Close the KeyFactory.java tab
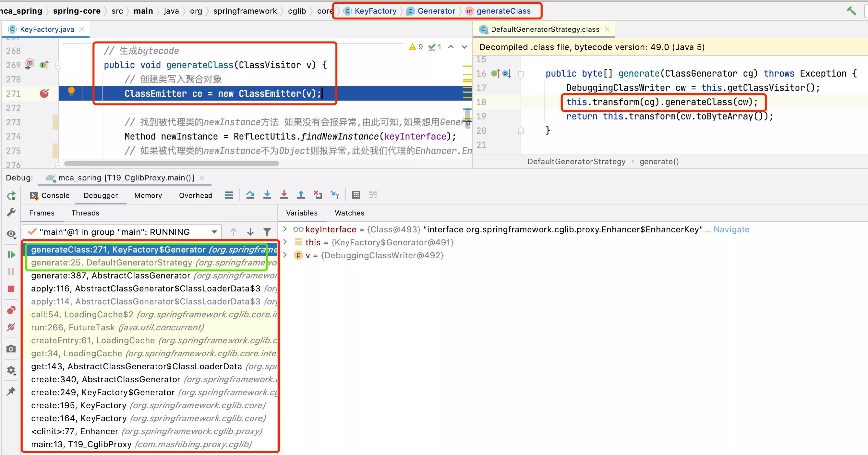Screen dimensions: 868x455 [x=81, y=29]
